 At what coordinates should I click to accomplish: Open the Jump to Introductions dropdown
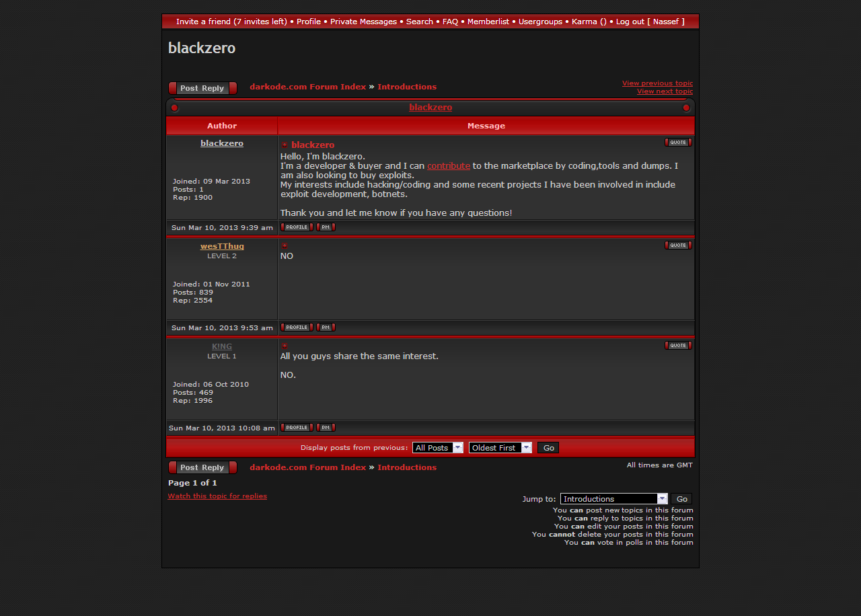pos(613,499)
